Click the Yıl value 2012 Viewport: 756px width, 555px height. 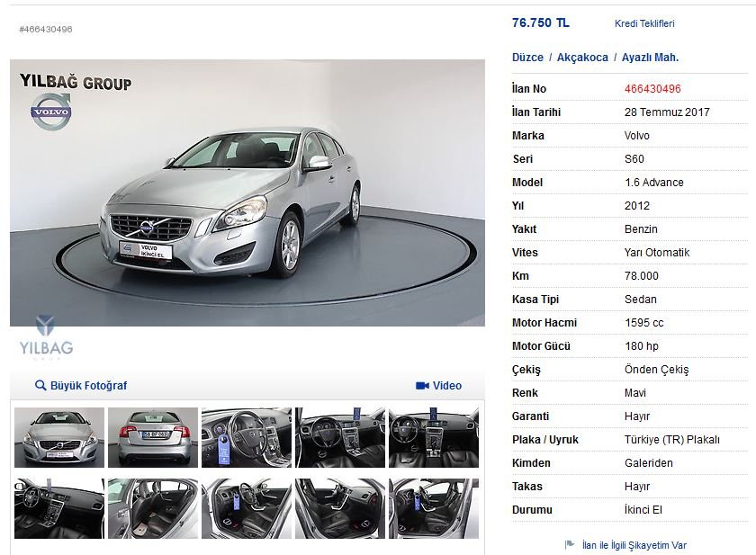(637, 206)
